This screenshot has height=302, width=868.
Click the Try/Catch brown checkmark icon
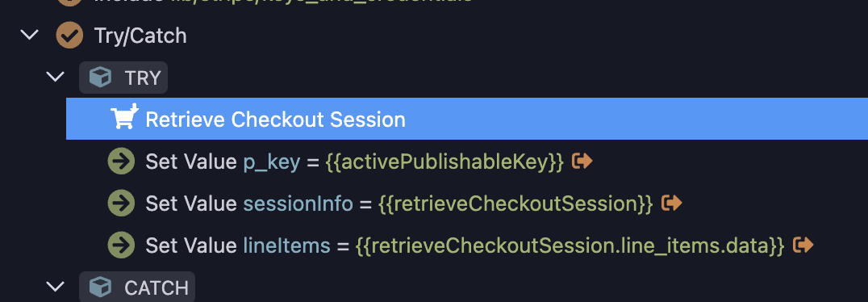pyautogui.click(x=69, y=36)
